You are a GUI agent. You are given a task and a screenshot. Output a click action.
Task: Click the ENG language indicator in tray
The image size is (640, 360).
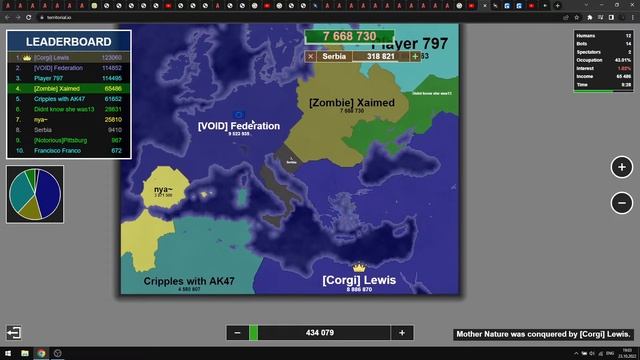(x=610, y=353)
